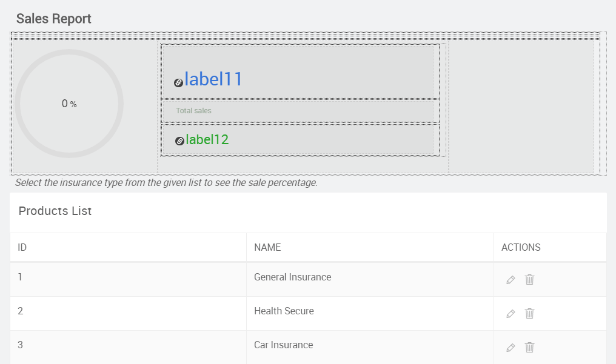This screenshot has width=616, height=364.
Task: Delete the Car Insurance row
Action: point(529,348)
